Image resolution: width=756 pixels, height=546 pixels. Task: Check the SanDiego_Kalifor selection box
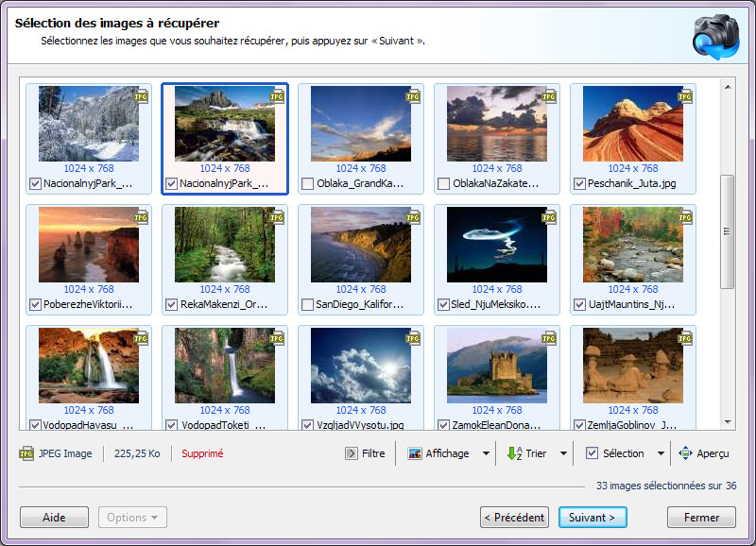[x=306, y=305]
